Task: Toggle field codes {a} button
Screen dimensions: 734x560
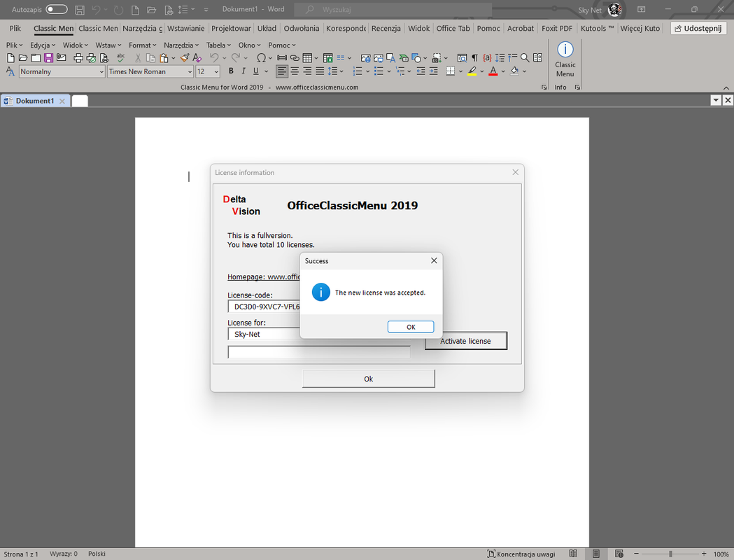Action: (x=487, y=57)
